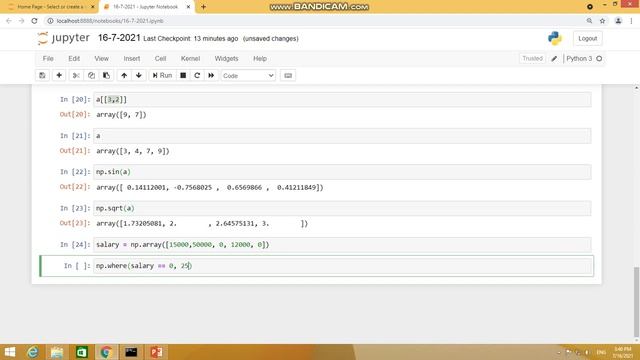Screen dimensions: 640x360
Task: Insert cell below with plus icon
Action: [x=59, y=76]
